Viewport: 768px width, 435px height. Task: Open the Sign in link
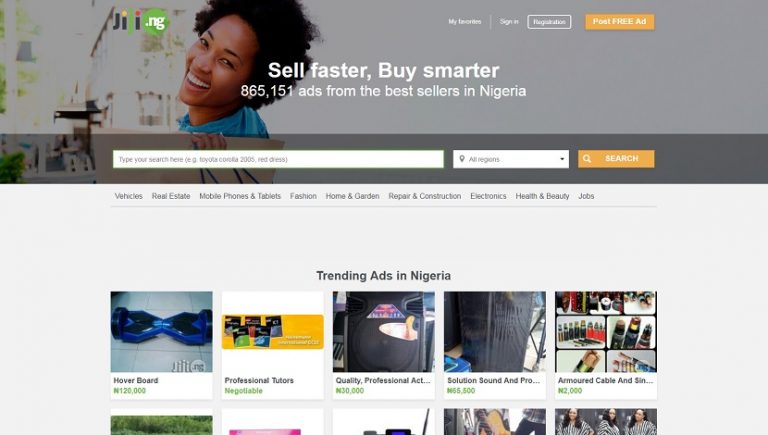[509, 22]
